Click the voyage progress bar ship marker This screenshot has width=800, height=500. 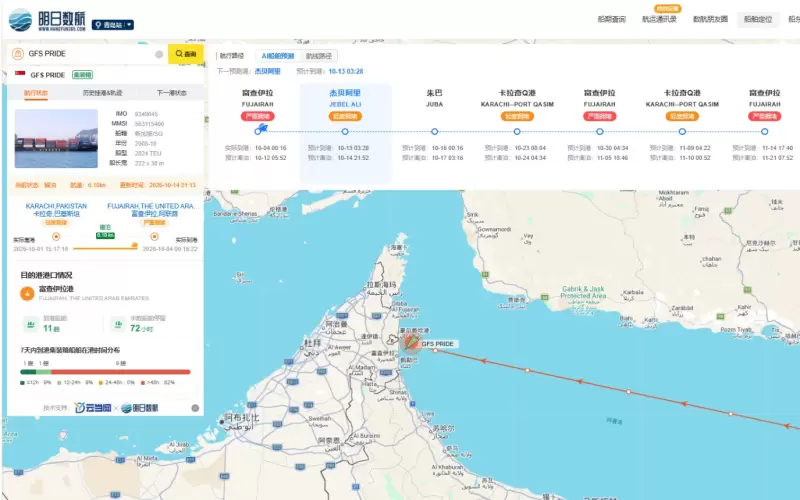click(135, 246)
